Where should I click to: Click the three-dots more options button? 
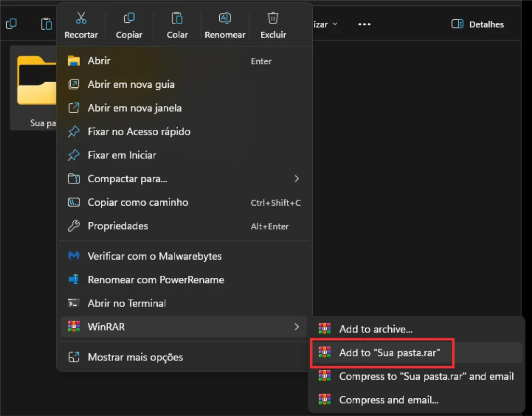[364, 24]
